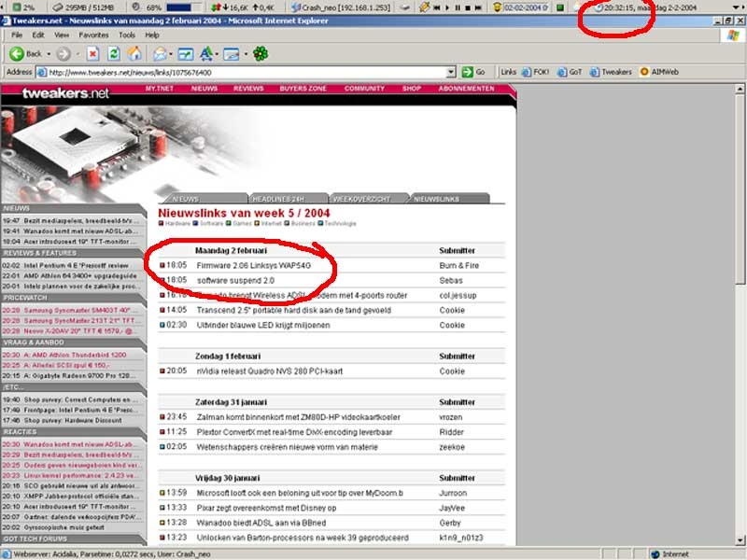Expand the Mail icon dropdown arrow
This screenshot has height=560, width=747.
tap(171, 54)
